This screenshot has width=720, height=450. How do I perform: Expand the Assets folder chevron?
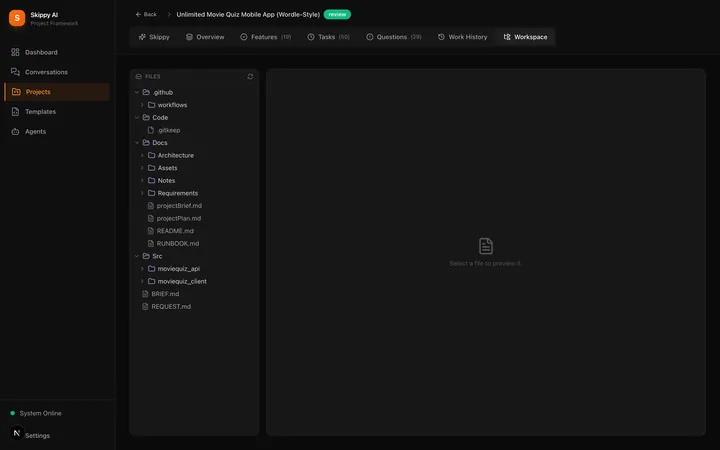[142, 168]
